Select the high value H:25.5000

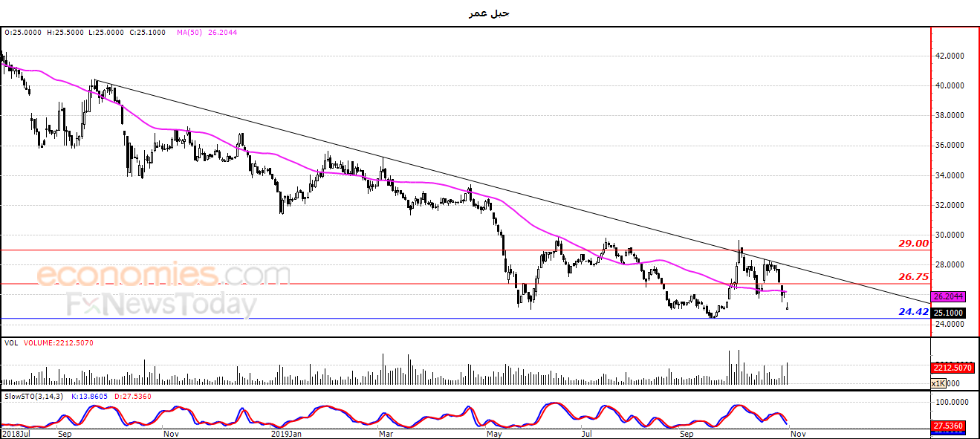pos(65,33)
